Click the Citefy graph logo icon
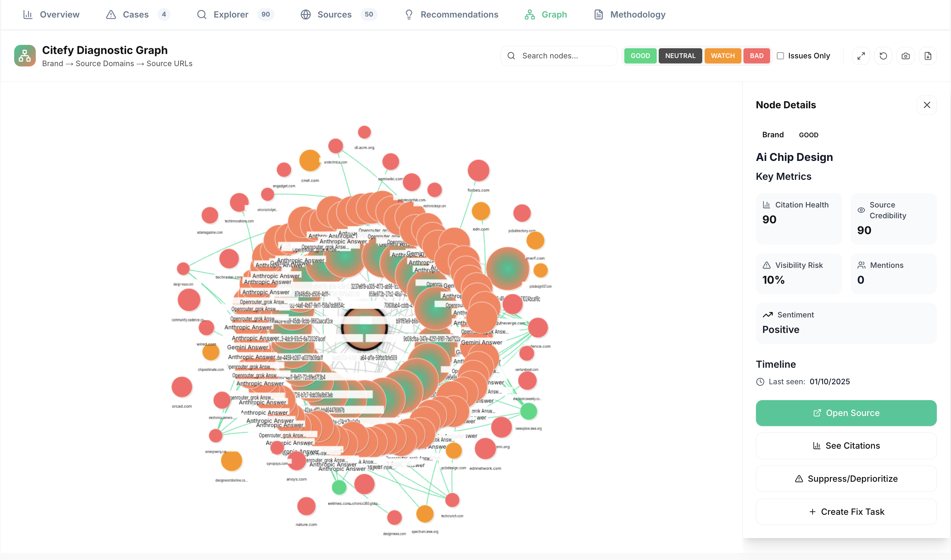 (25, 56)
